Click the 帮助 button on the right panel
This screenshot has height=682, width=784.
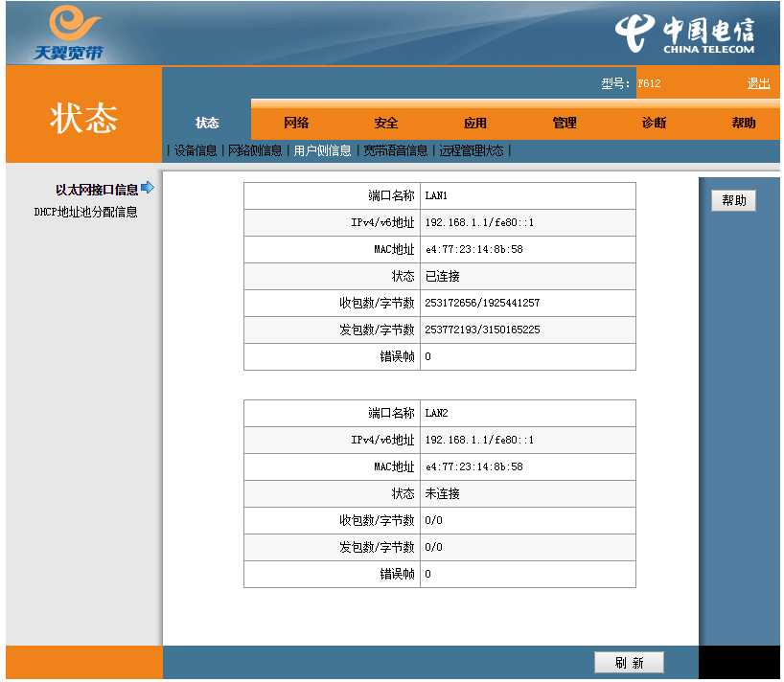(x=733, y=200)
